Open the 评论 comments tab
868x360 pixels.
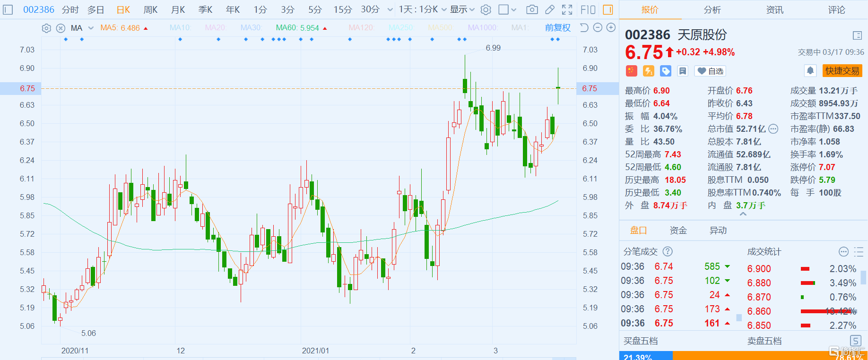[837, 9]
